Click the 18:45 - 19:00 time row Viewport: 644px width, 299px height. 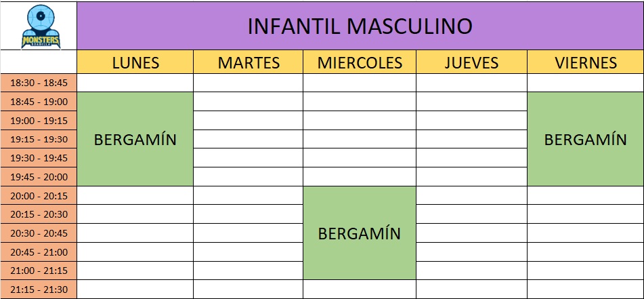[39, 102]
